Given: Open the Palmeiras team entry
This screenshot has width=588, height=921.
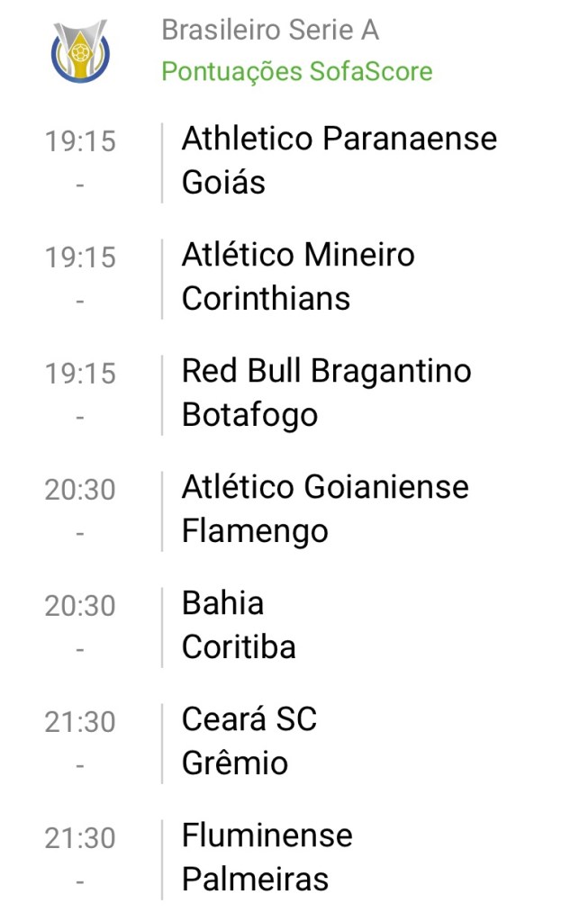Looking at the screenshot, I should (255, 880).
